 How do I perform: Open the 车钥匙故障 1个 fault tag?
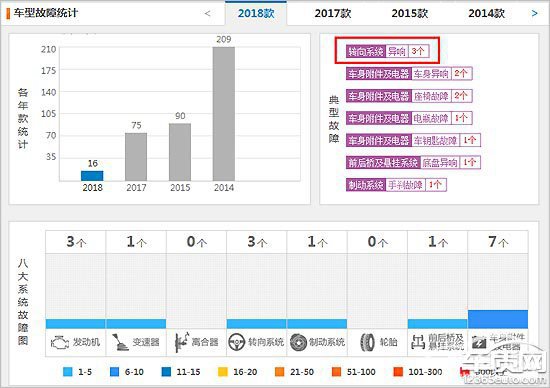[413, 140]
